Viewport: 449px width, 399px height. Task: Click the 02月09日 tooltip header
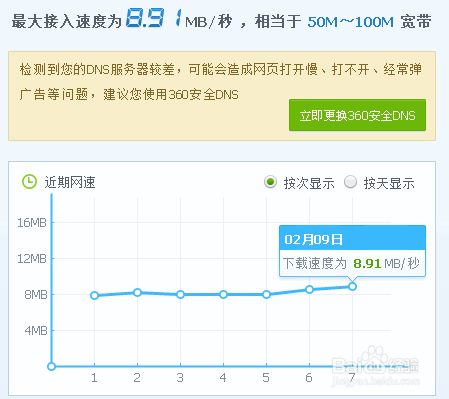click(x=352, y=238)
